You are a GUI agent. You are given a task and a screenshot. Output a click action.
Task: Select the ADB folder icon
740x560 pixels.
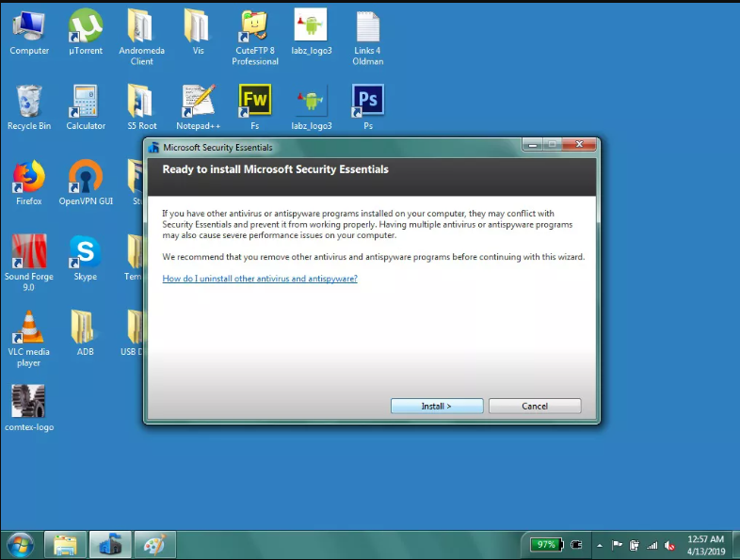coord(86,333)
